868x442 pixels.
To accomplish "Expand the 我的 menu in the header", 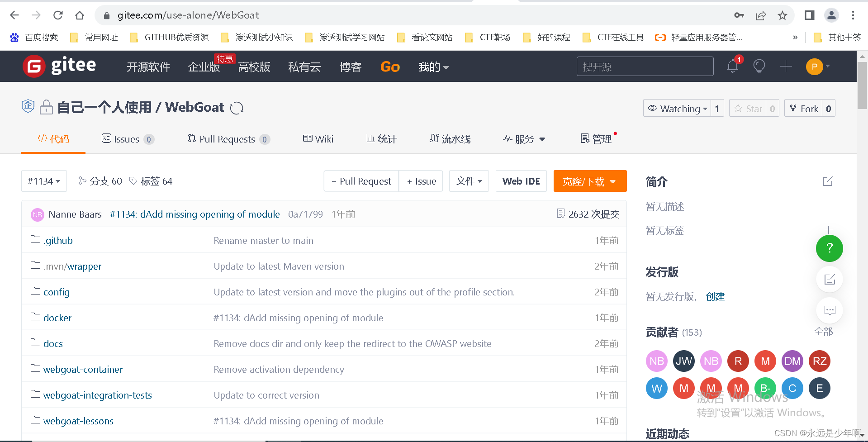I will (x=433, y=67).
